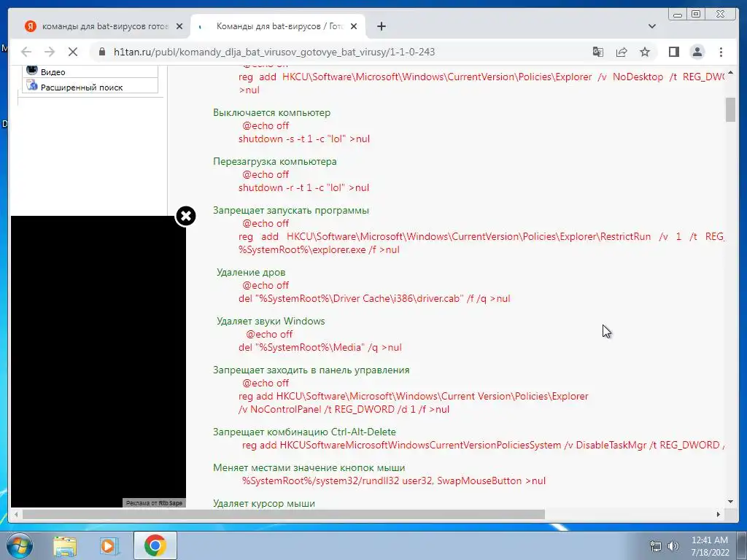The height and width of the screenshot is (560, 747).
Task: Close the Yandex search tab
Action: [x=179, y=26]
